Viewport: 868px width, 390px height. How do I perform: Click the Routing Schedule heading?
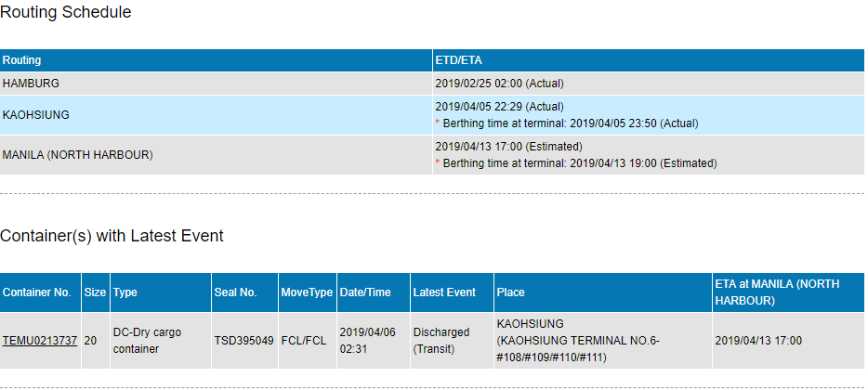click(x=65, y=12)
